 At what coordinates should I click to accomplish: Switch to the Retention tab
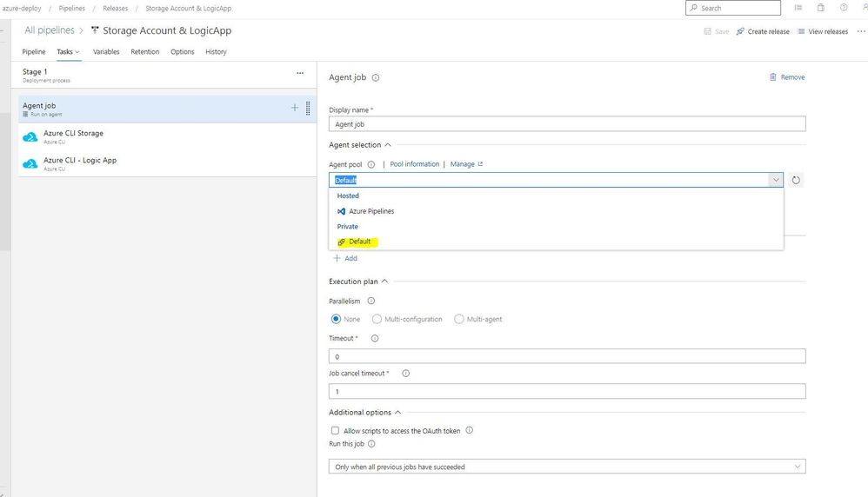pyautogui.click(x=145, y=52)
